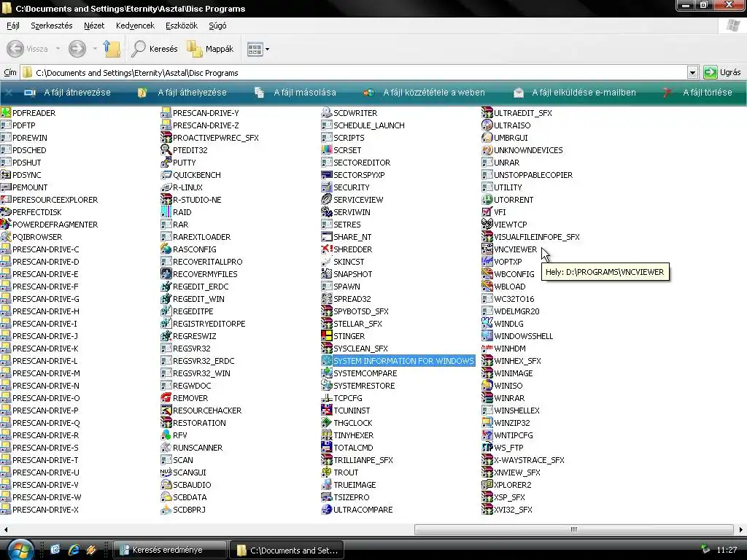The height and width of the screenshot is (560, 747).
Task: Select the RESOURCEHACKER icon
Action: tap(166, 410)
